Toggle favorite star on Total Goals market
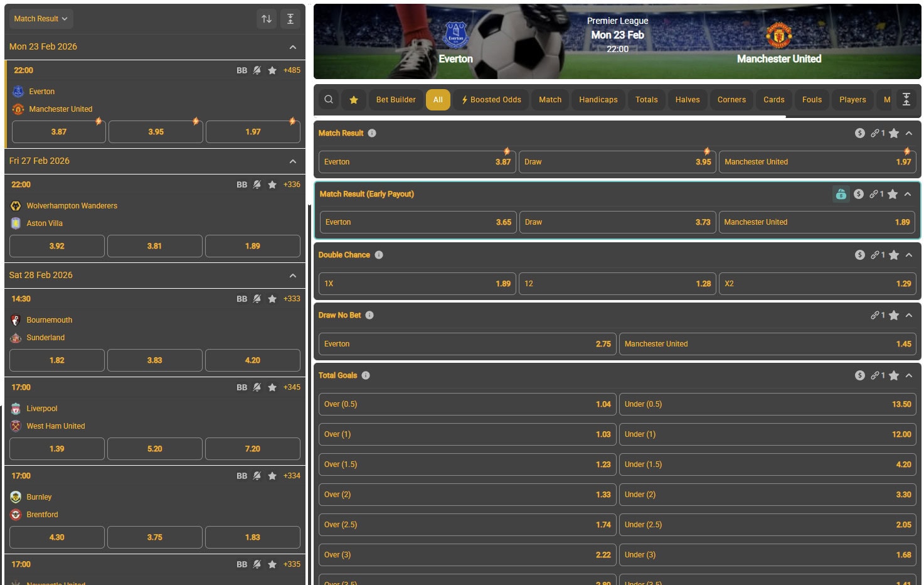This screenshot has width=924, height=585. [x=894, y=375]
